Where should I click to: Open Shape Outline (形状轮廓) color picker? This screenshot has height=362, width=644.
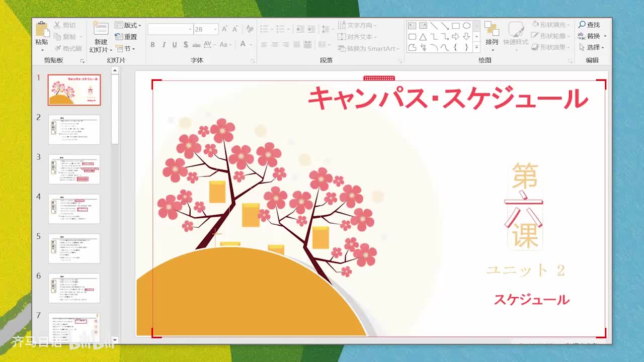coord(551,36)
